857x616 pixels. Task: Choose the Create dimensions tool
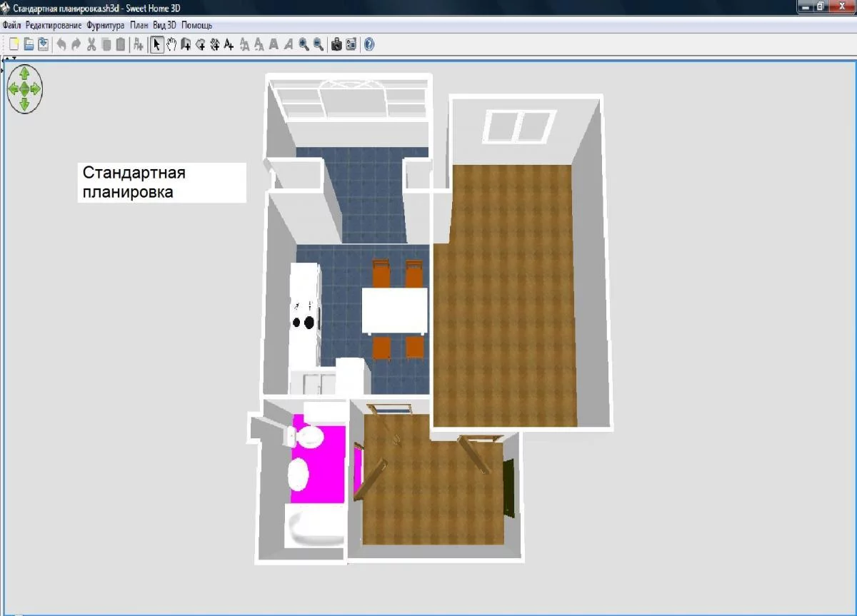pos(214,44)
